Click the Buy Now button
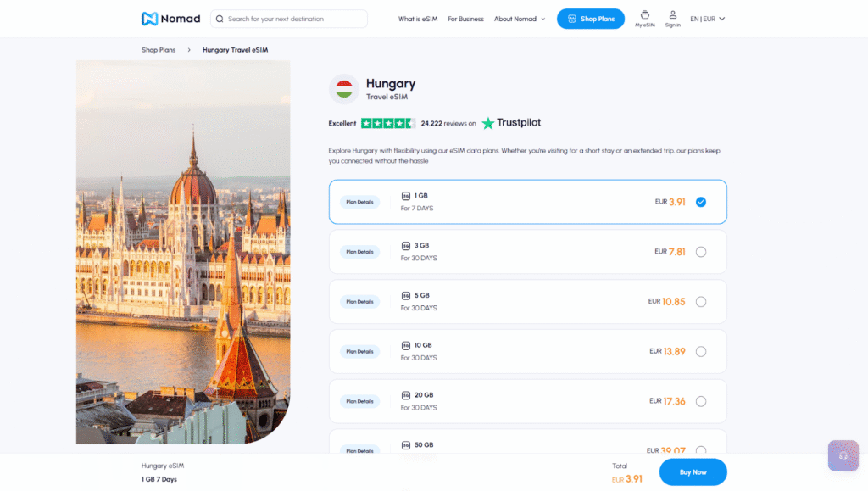This screenshot has height=491, width=868. (x=693, y=472)
